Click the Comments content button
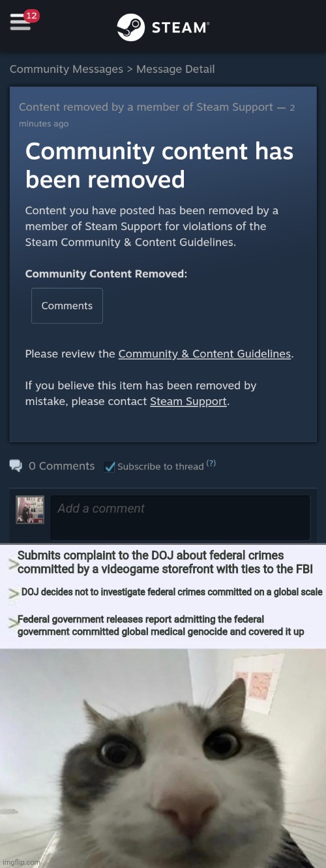Viewport: 326px width, 868px height. point(67,305)
